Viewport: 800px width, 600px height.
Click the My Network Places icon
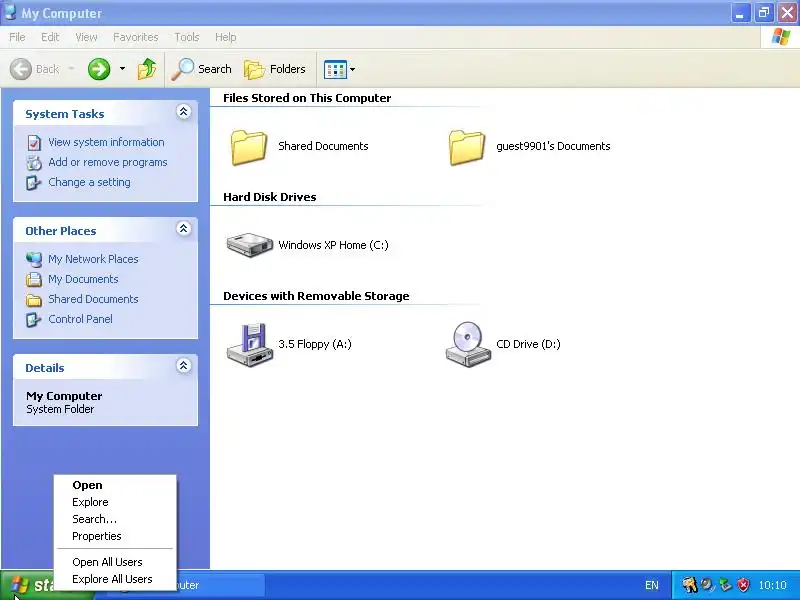34,260
